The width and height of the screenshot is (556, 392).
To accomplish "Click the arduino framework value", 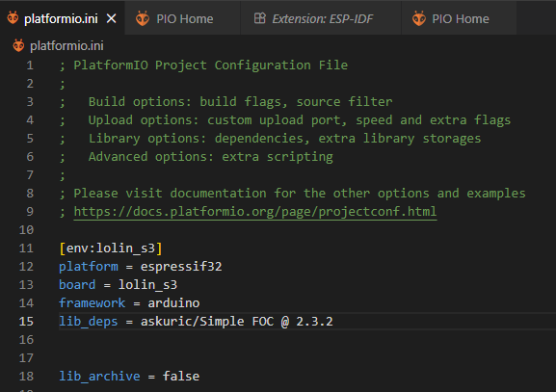I will [173, 303].
